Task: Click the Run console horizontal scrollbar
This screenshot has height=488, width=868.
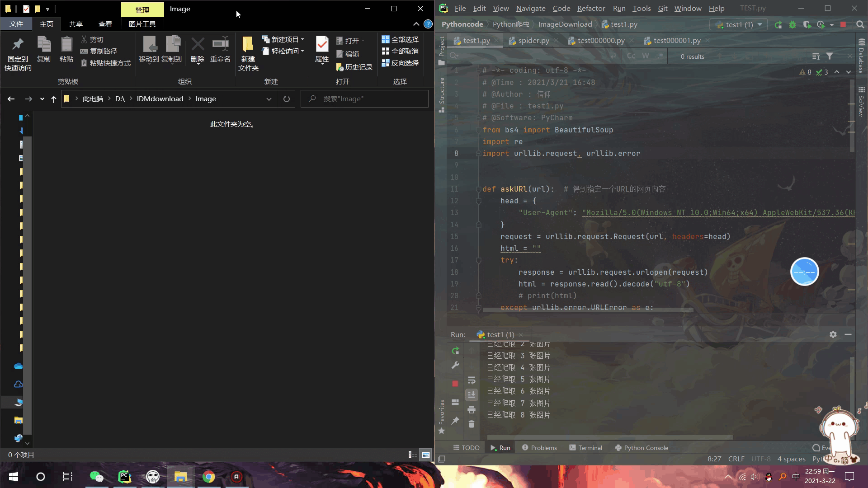Action: (609, 437)
